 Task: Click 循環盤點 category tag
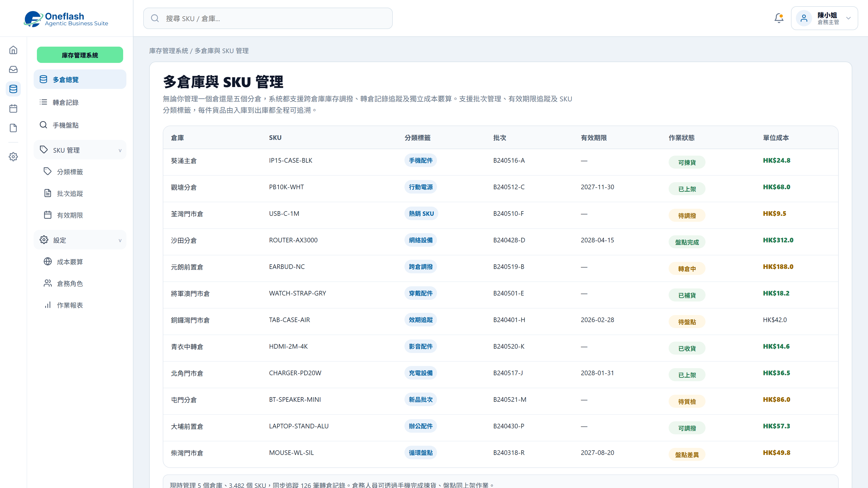420,453
